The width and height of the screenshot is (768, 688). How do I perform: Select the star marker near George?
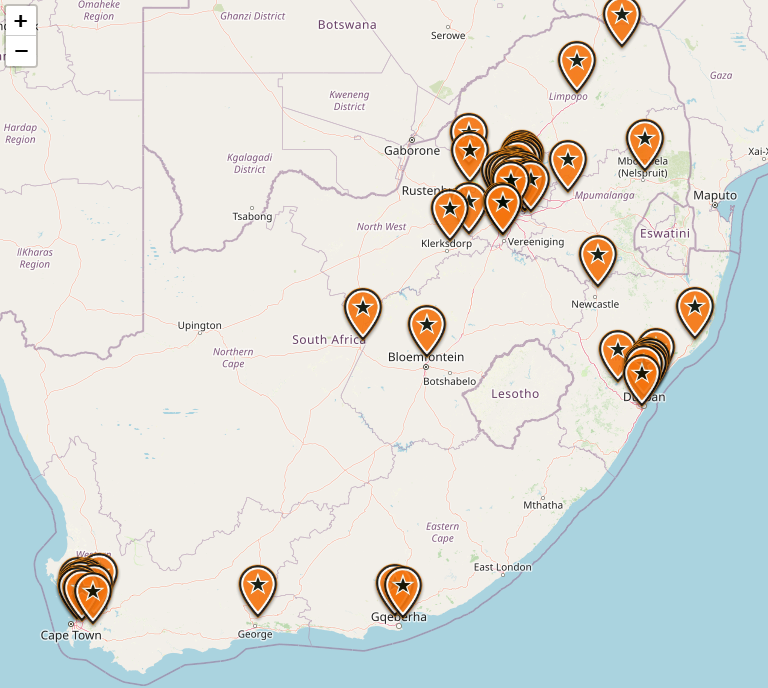pos(258,591)
